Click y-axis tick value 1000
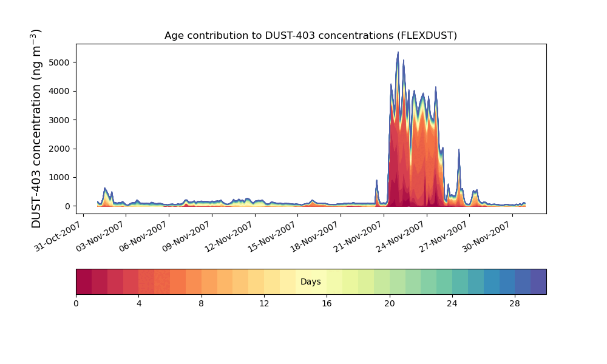The height and width of the screenshot is (364, 607). click(x=59, y=178)
